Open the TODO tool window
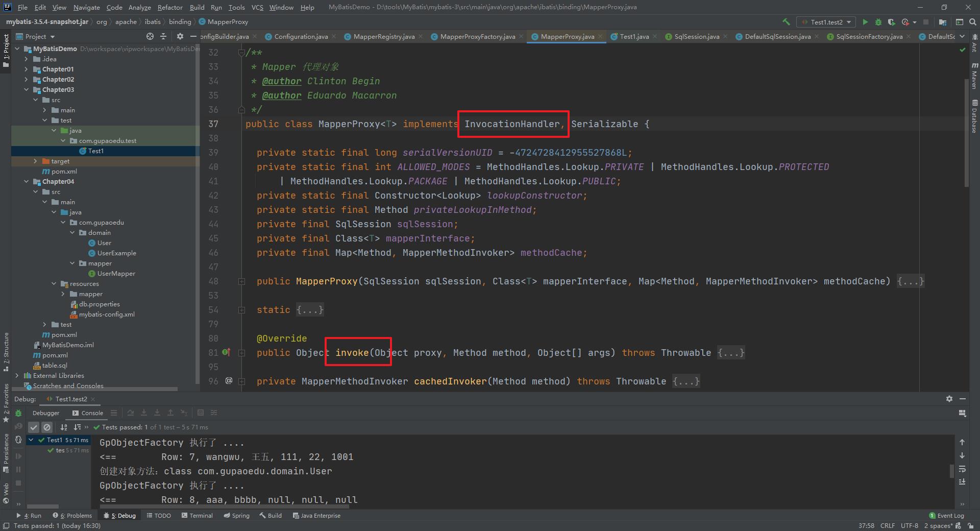The width and height of the screenshot is (980, 531). coord(159,516)
